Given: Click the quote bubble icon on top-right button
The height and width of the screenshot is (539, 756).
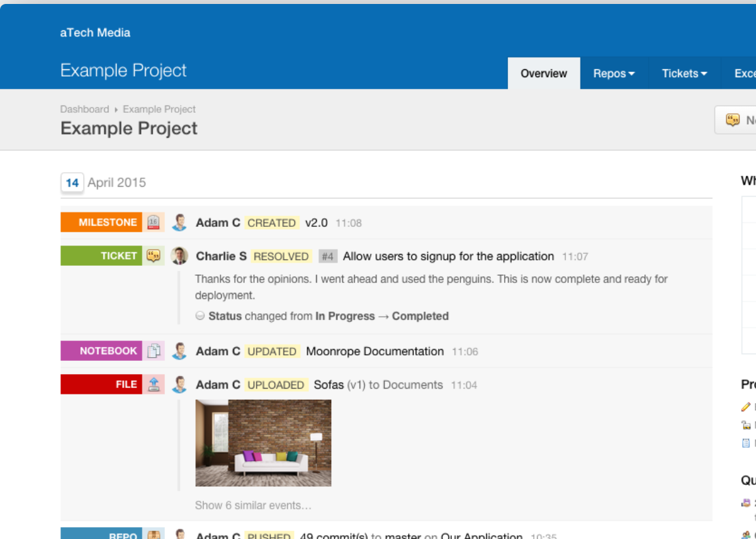Looking at the screenshot, I should [732, 119].
